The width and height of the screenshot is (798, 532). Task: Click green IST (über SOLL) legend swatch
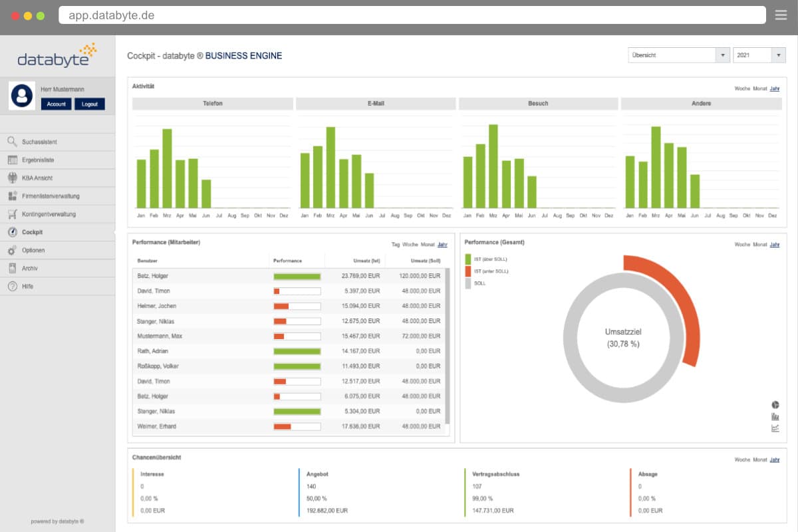(x=468, y=259)
